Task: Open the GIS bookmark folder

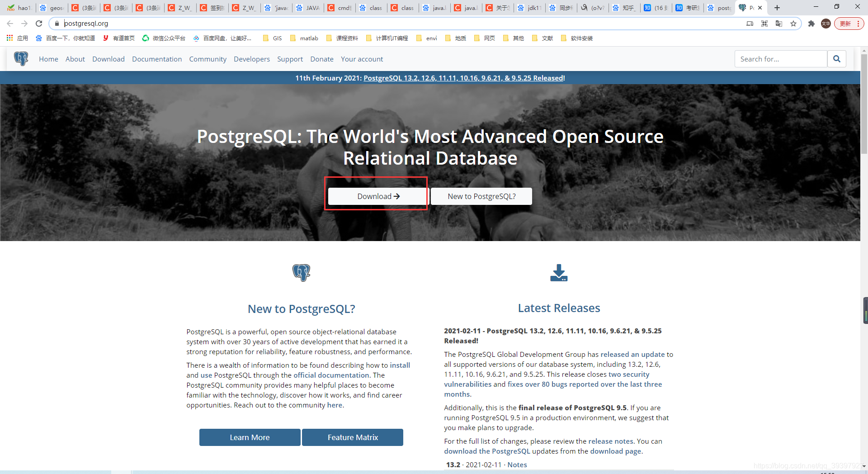Action: [272, 38]
